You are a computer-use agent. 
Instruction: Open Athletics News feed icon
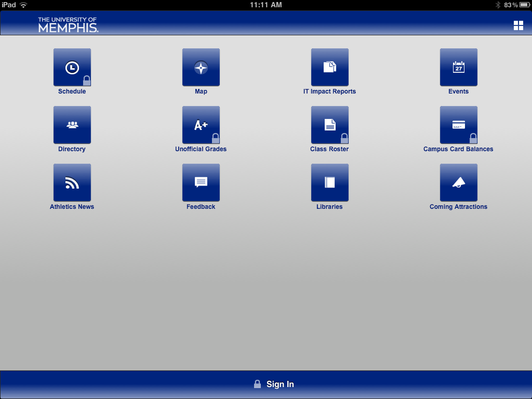(x=72, y=183)
